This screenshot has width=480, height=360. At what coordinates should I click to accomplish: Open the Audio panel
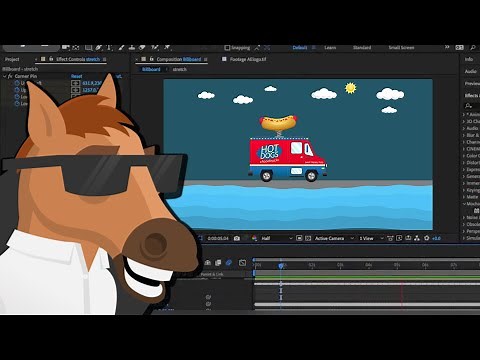click(471, 71)
